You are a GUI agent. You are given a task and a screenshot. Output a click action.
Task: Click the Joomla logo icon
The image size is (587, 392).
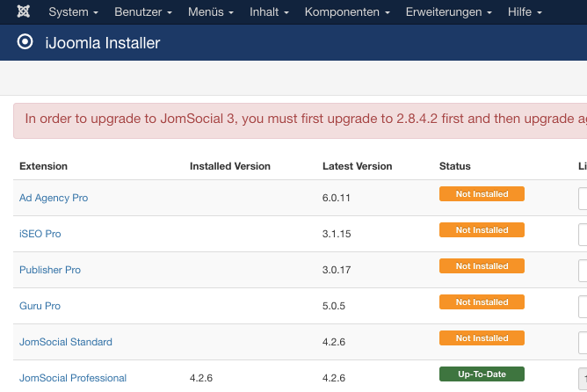click(23, 11)
